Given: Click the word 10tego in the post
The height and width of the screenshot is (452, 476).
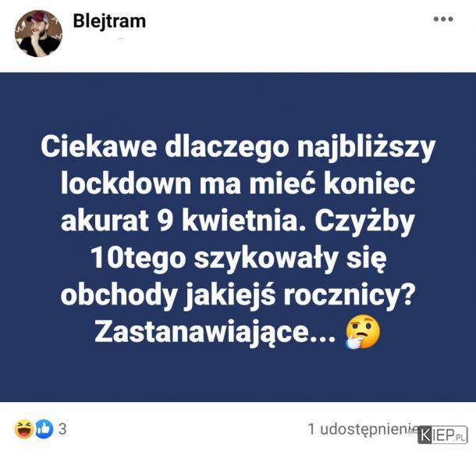Looking at the screenshot, I should 138,259.
